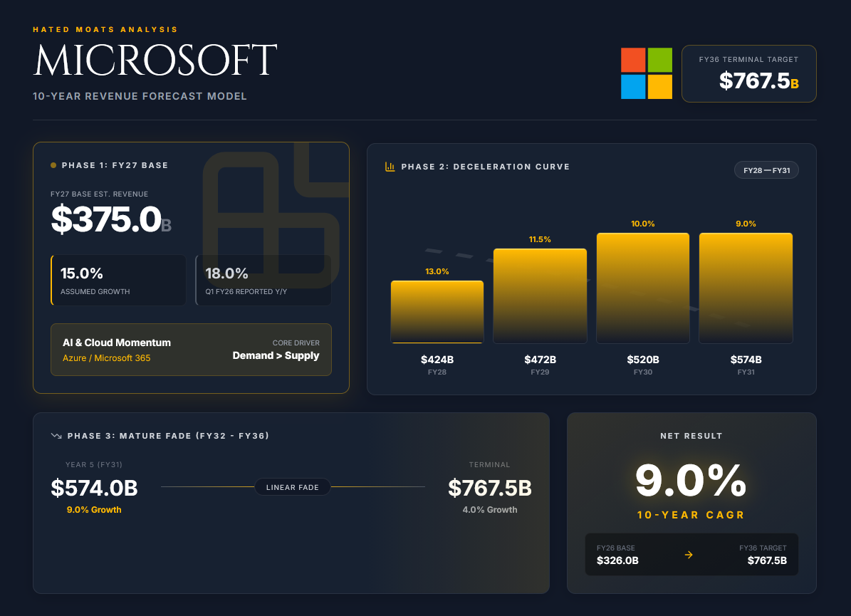Open the FY36 Terminal Target card
The width and height of the screenshot is (851, 616).
point(749,74)
